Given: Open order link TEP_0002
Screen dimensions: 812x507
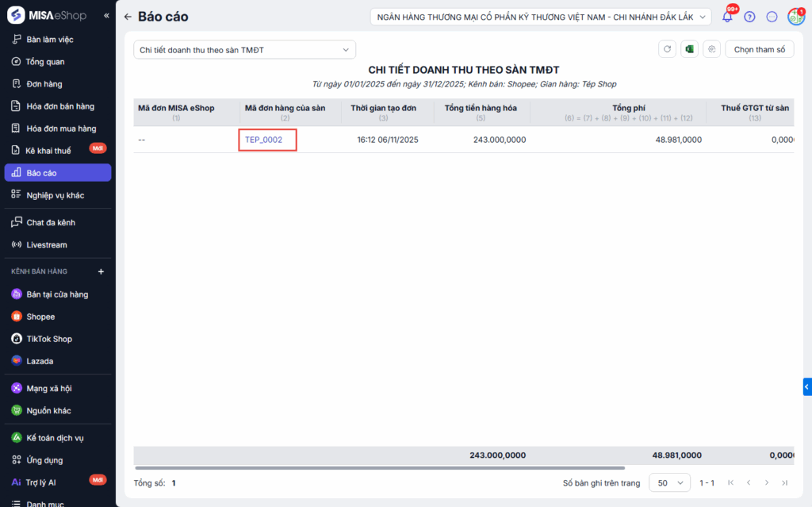Looking at the screenshot, I should point(263,140).
